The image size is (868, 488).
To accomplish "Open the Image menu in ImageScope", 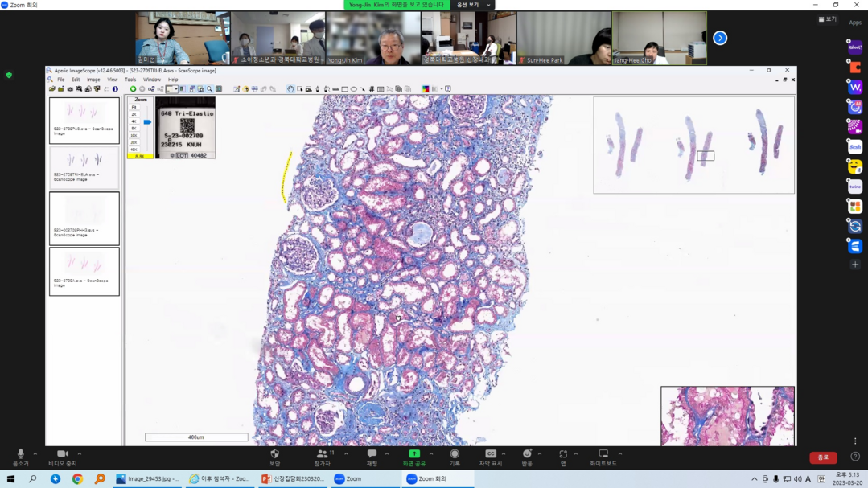I will coord(93,80).
